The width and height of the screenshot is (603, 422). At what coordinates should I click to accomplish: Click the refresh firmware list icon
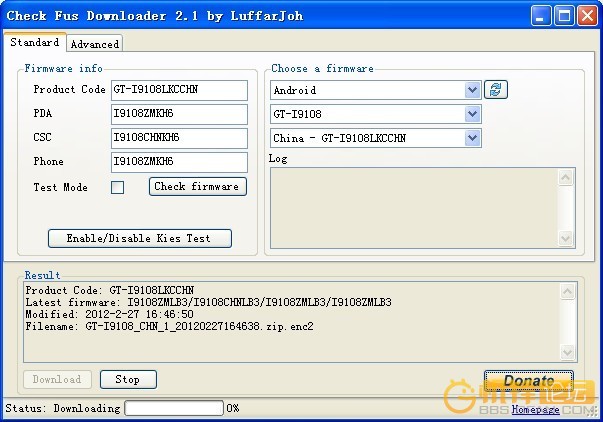[x=495, y=90]
